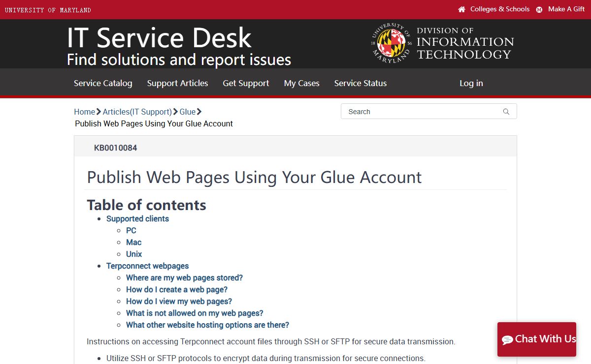Open Colleges & Schools link
Screen dimensions: 591x364
(x=500, y=9)
